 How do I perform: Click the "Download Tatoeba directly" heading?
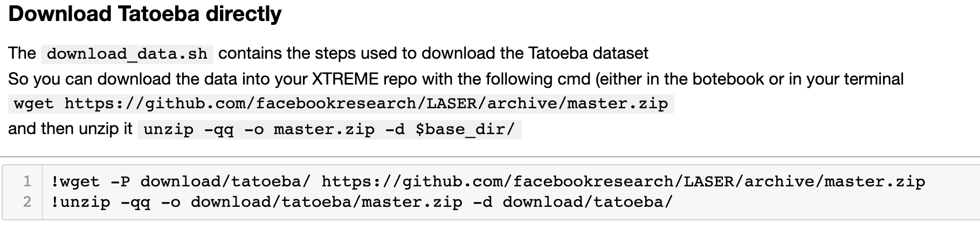coord(145,14)
